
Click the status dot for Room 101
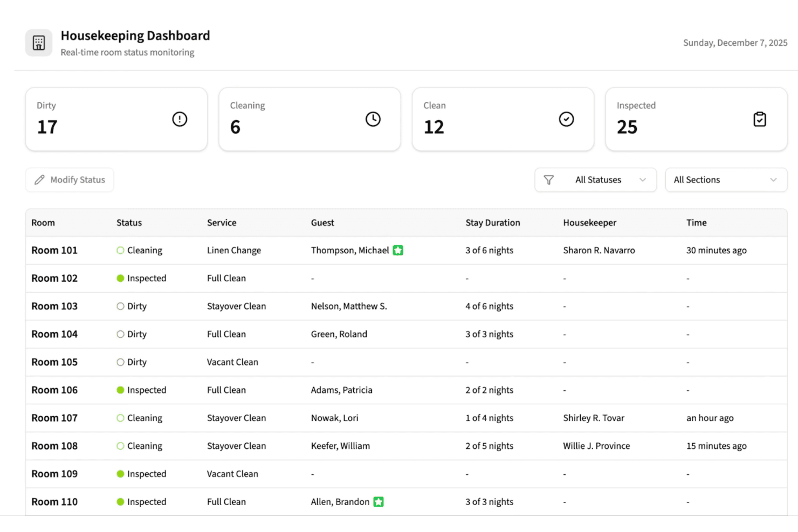(x=120, y=250)
